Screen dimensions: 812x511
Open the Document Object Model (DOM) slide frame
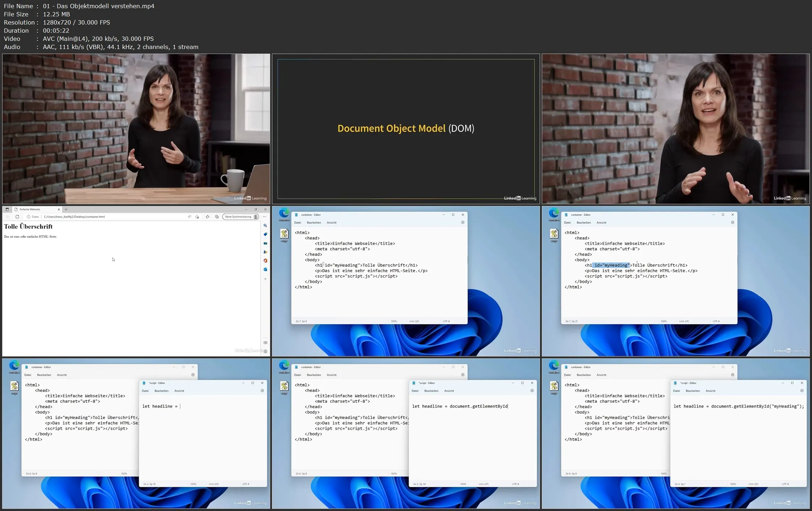pyautogui.click(x=406, y=129)
